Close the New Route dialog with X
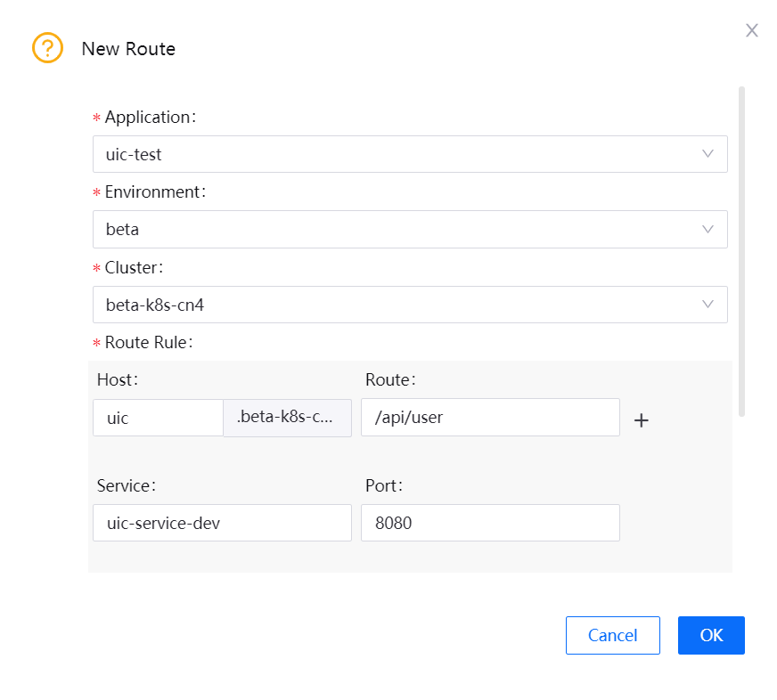Viewport: 777px width, 700px height. point(751,30)
